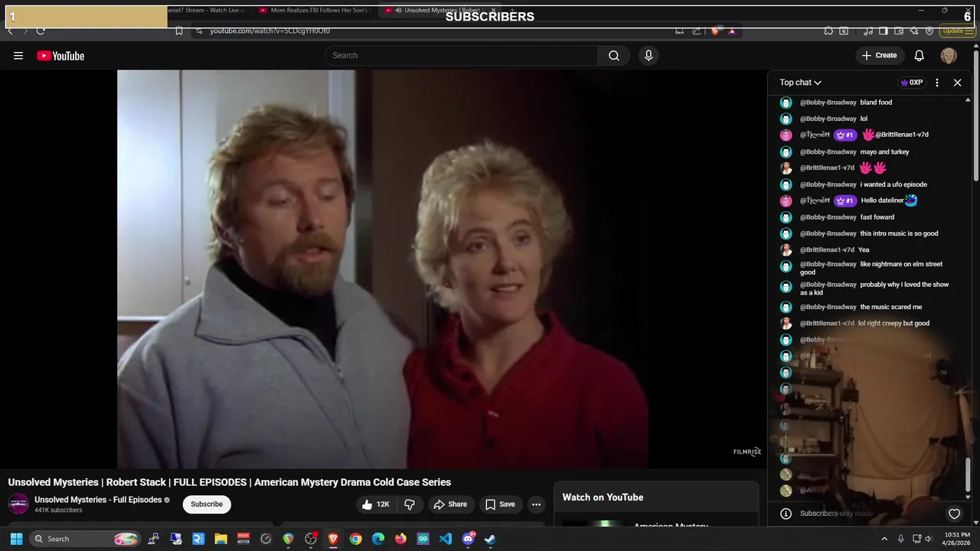980x551 pixels.
Task: Click the Share button
Action: (449, 504)
